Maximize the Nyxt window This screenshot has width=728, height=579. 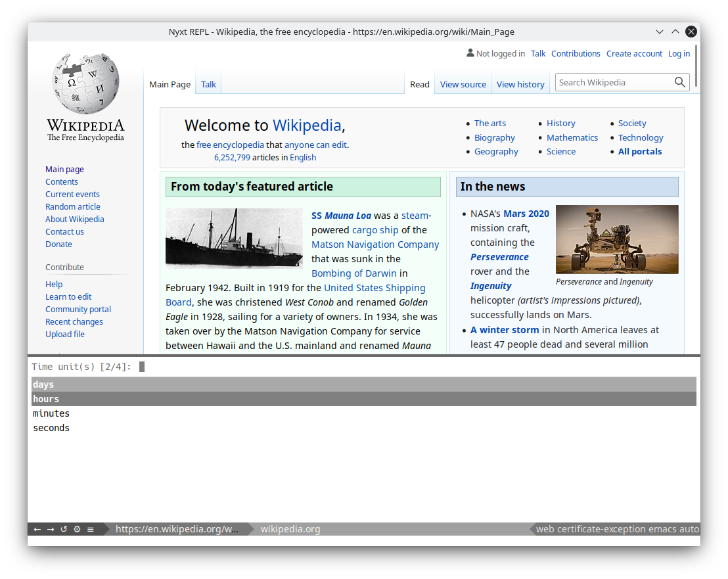(x=675, y=32)
